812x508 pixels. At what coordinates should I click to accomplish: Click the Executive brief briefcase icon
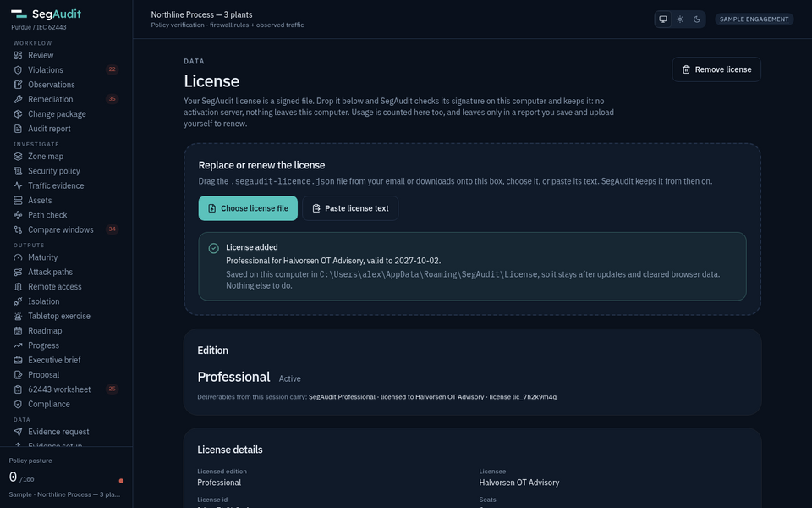[18, 360]
